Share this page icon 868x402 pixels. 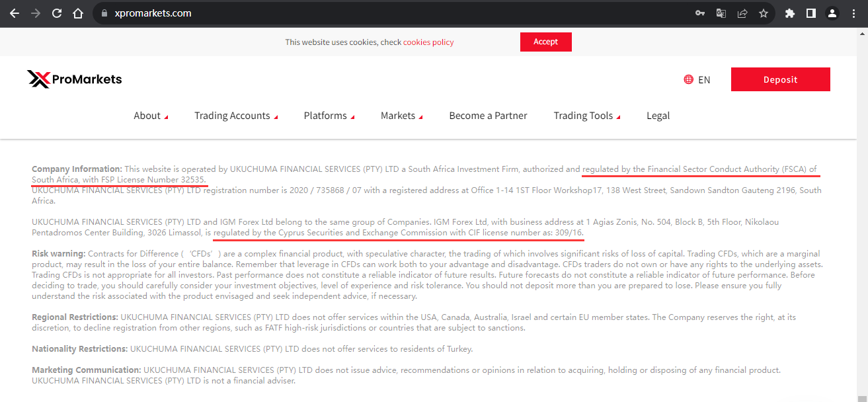(x=742, y=13)
